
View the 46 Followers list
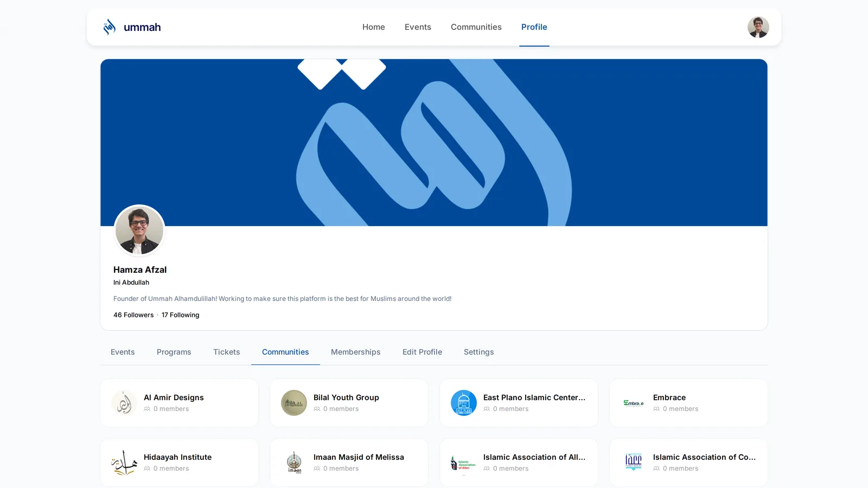[133, 315]
